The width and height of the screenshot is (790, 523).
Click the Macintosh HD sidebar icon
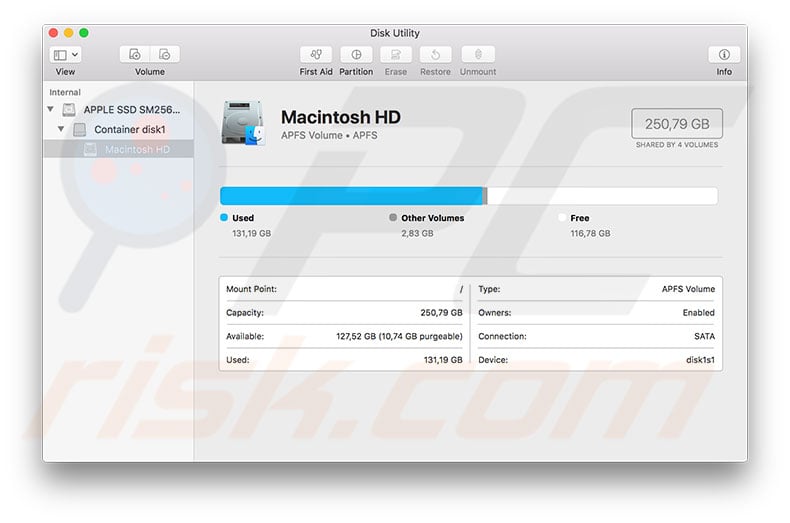(90, 149)
